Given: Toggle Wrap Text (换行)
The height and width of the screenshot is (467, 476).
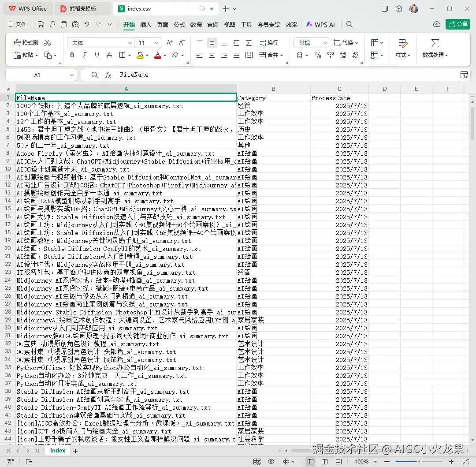Looking at the screenshot, I should (x=268, y=43).
